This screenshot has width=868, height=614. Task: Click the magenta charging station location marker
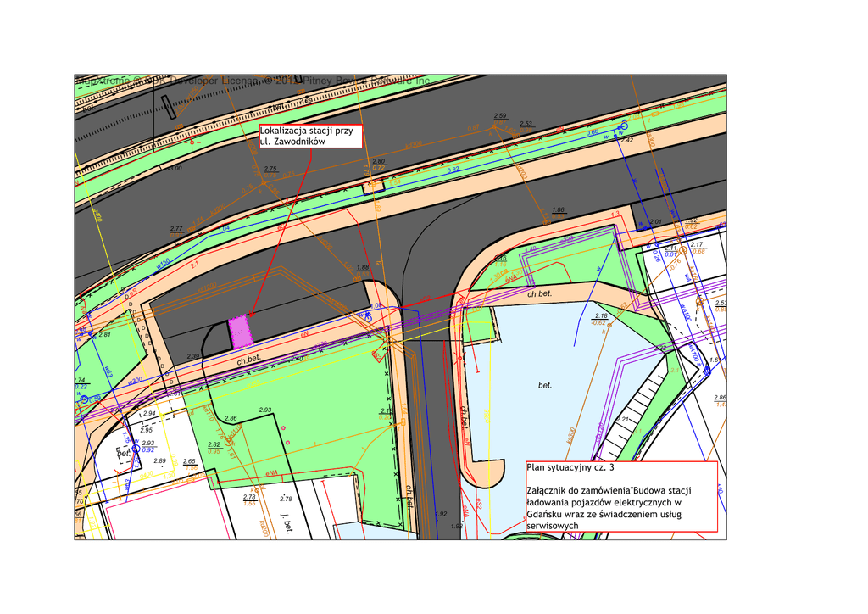click(242, 332)
